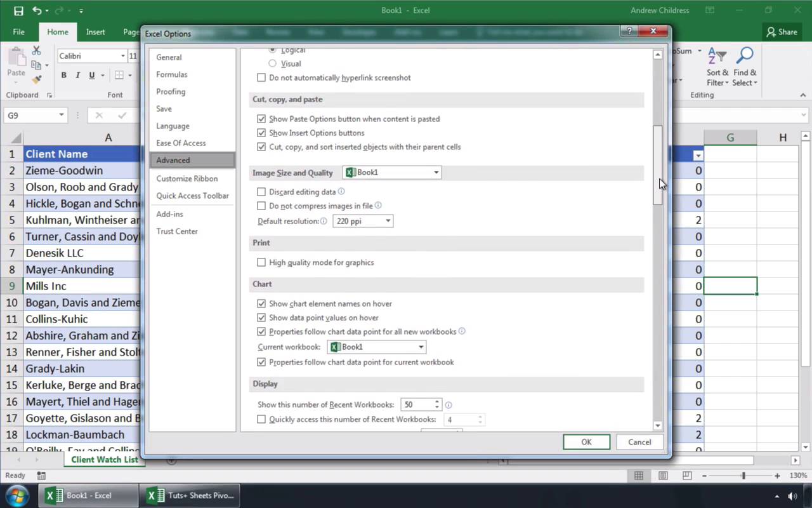Click the Share button
Screen dimensions: 812x508
coord(782,32)
